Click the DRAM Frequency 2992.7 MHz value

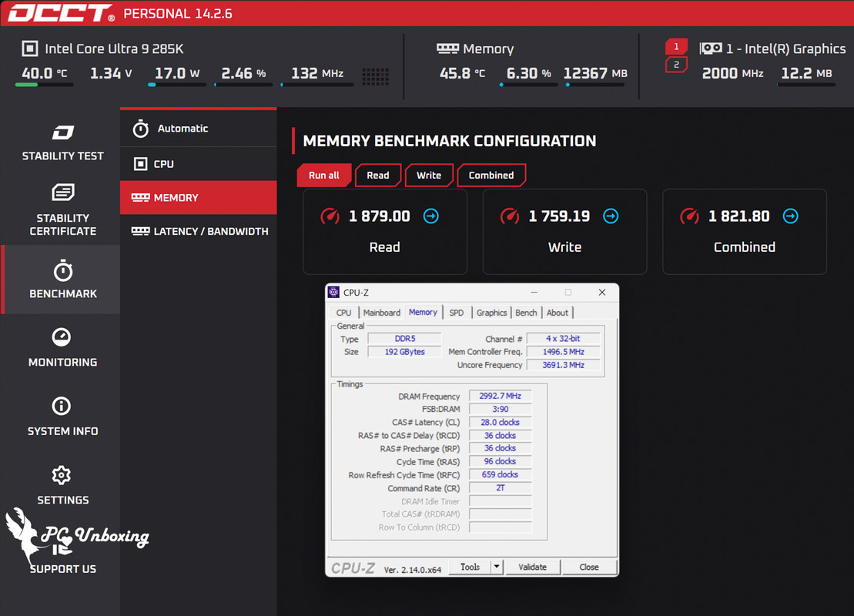[500, 396]
